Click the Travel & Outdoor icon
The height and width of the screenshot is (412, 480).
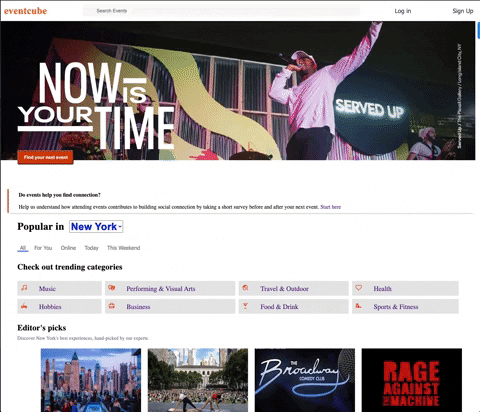point(245,288)
